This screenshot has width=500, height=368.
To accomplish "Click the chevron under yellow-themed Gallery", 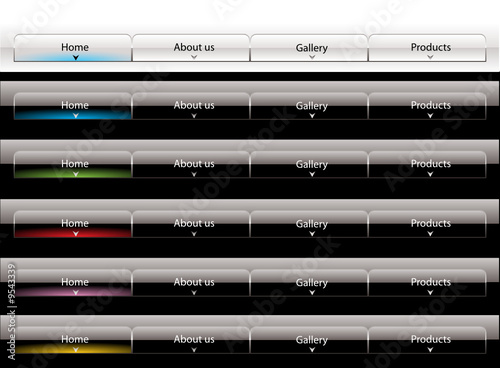I will 312,350.
